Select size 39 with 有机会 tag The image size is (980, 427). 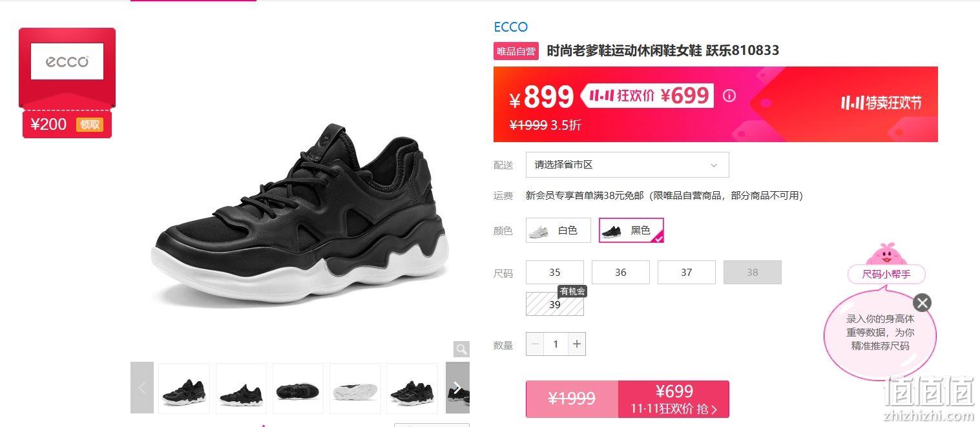click(x=555, y=304)
